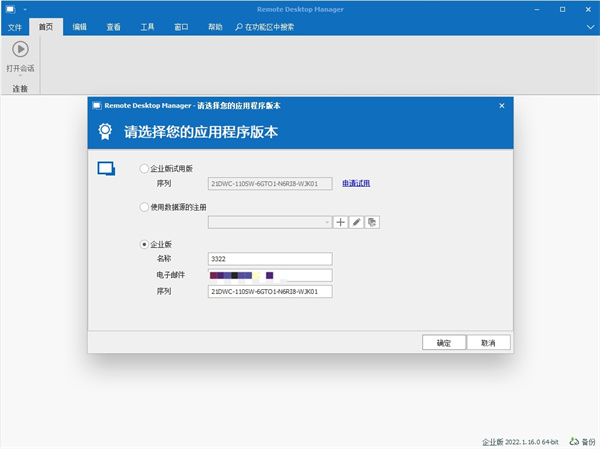This screenshot has height=449, width=600.
Task: Click the 申请试用 link
Action: 356,183
